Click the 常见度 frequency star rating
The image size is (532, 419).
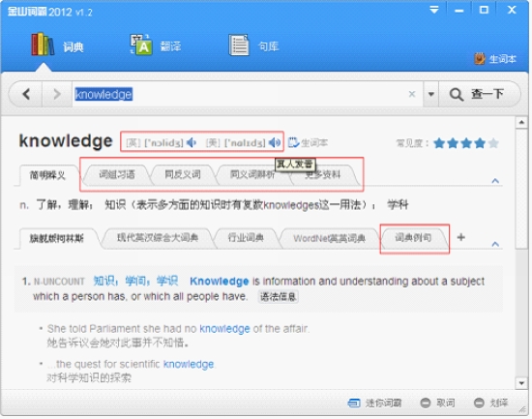coord(466,143)
